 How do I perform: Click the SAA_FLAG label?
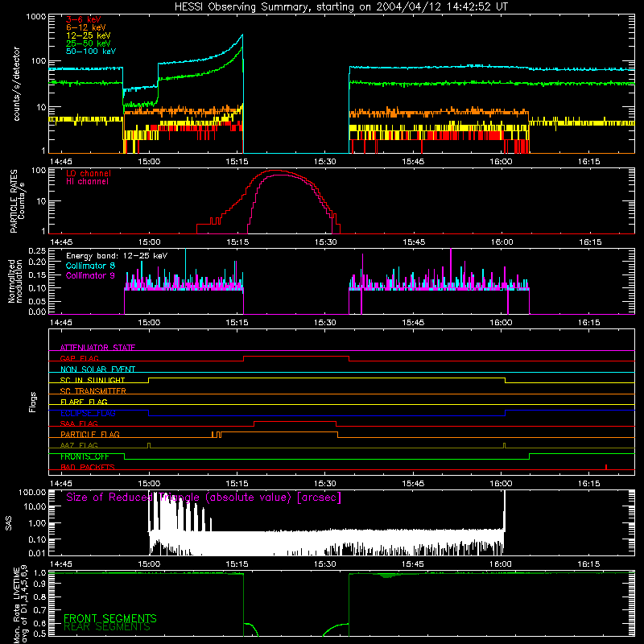(79, 423)
